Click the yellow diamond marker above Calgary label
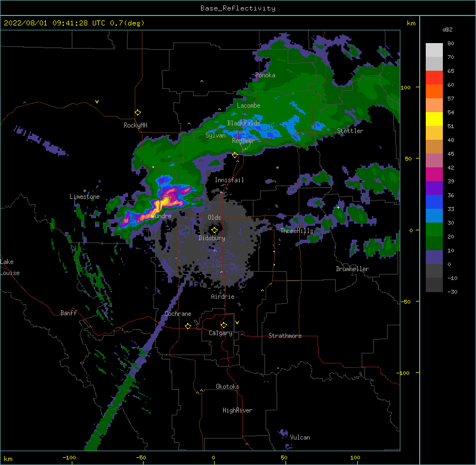The height and width of the screenshot is (465, 476). pyautogui.click(x=224, y=325)
